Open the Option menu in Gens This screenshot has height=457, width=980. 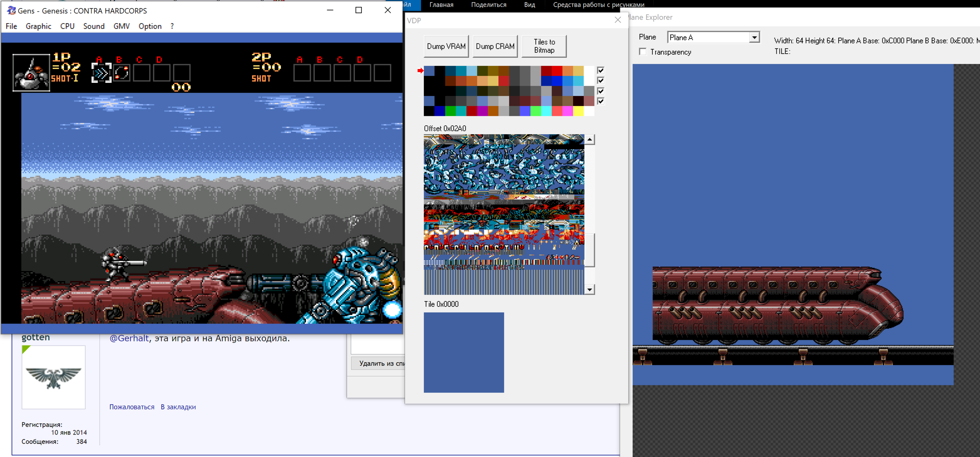(150, 26)
